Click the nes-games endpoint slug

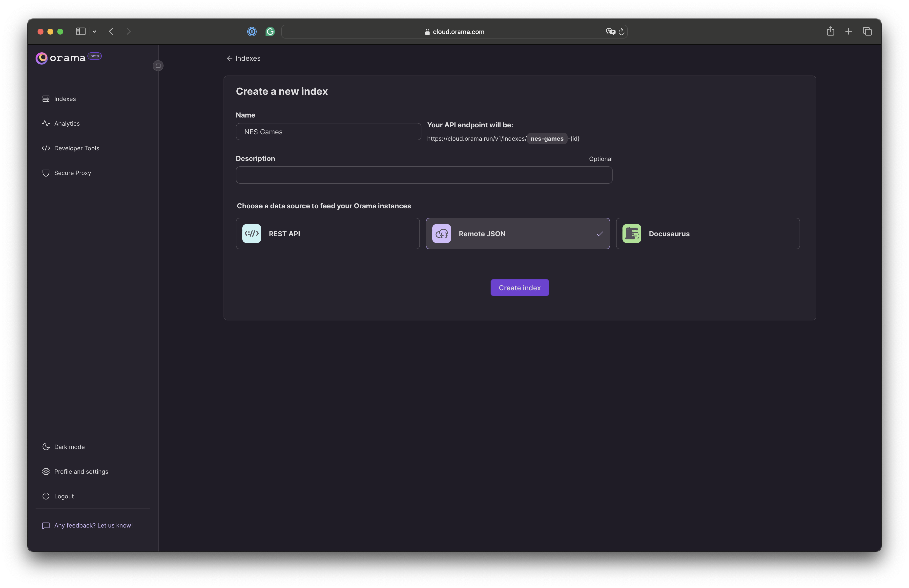tap(547, 138)
